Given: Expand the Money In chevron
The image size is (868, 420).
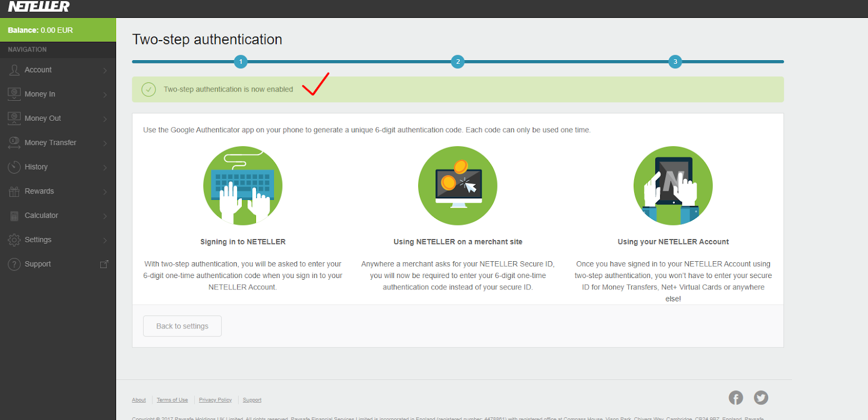Looking at the screenshot, I should (x=105, y=95).
